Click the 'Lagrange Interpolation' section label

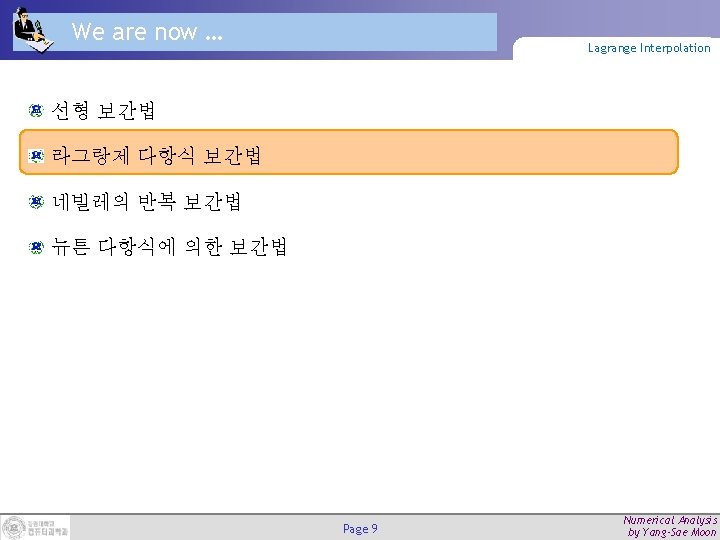point(649,48)
